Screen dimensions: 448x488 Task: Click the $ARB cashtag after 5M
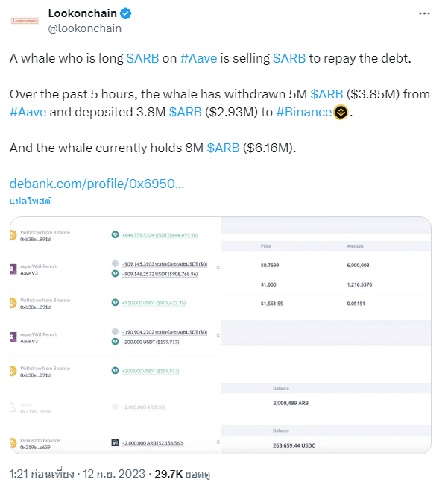pos(326,95)
